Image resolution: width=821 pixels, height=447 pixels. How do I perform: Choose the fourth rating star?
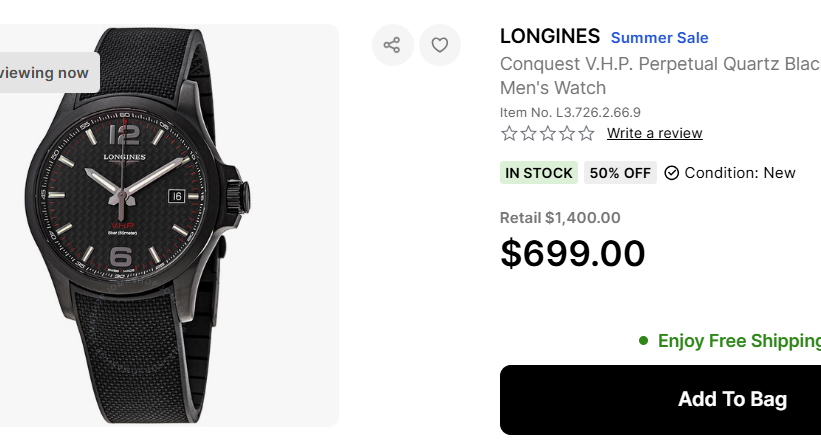(x=567, y=133)
